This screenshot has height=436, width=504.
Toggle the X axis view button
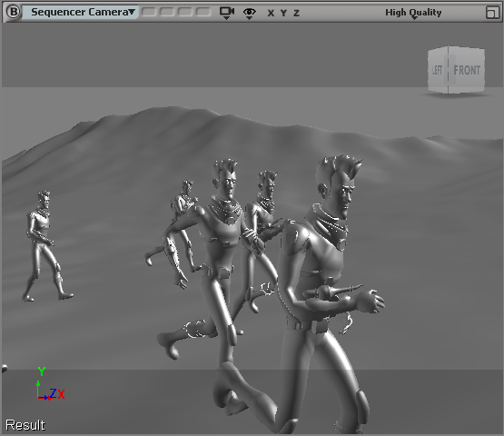(271, 14)
